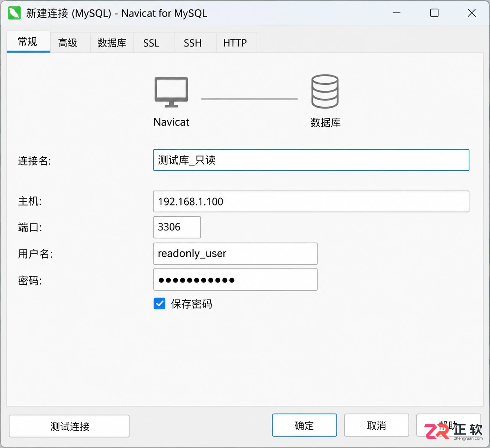Close the new connection dialog

pyautogui.click(x=472, y=13)
